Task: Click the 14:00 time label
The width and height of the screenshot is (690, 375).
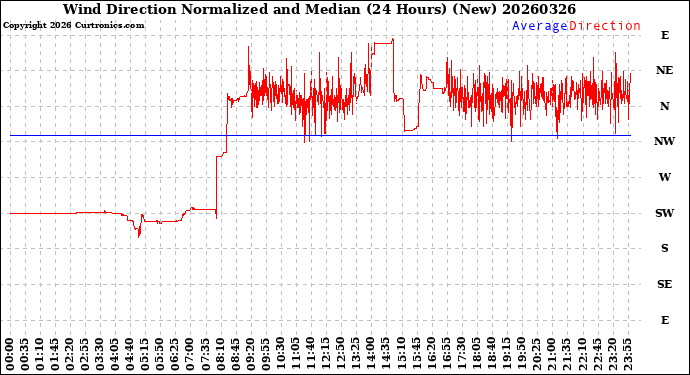Action: 370,355
